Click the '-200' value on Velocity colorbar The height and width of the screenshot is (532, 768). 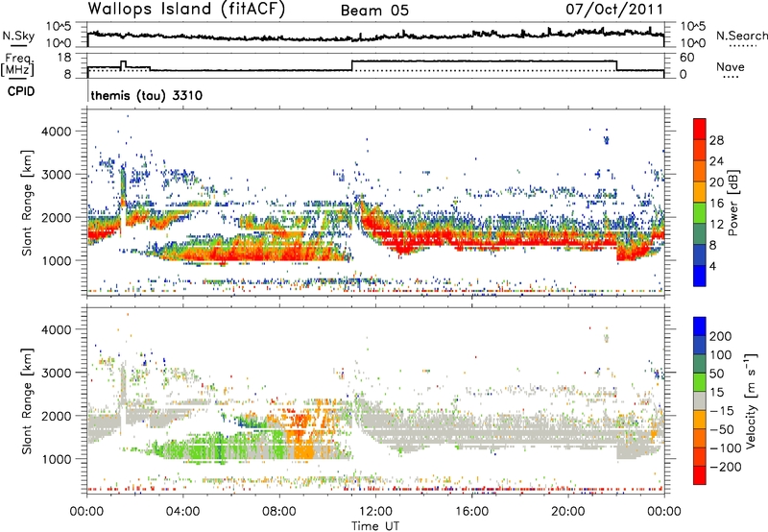point(725,468)
